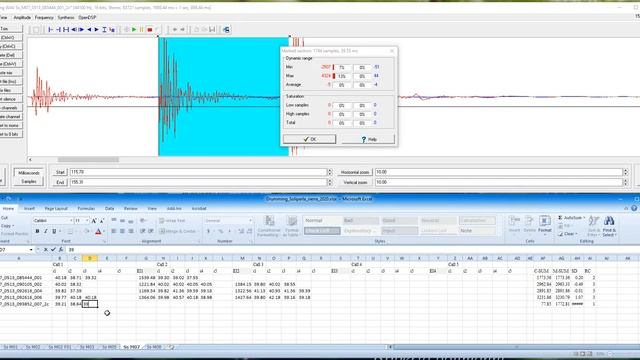Screen dimensions: 640x360
Task: Click Increase Font Size icon
Action: pos(94,220)
